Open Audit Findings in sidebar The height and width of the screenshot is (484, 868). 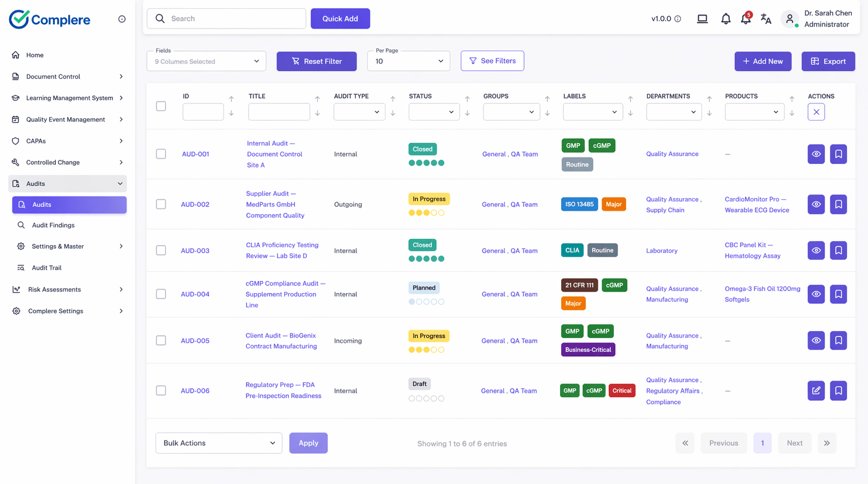tap(53, 225)
